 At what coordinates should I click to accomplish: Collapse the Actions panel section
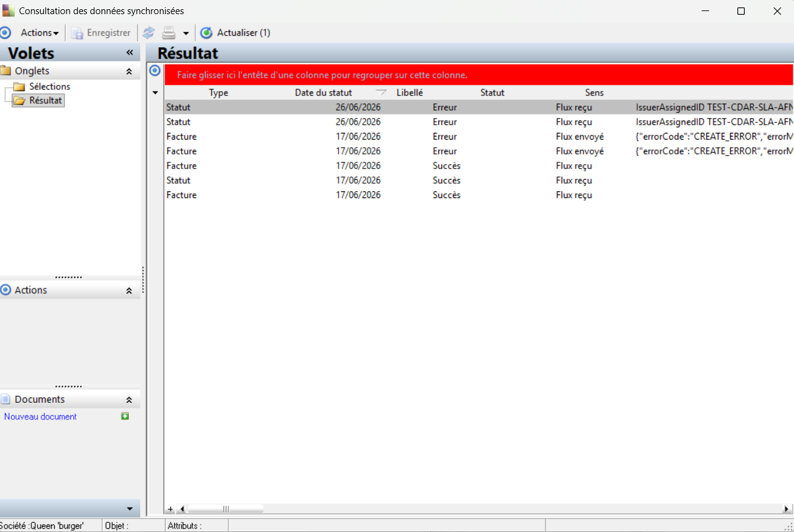point(129,290)
